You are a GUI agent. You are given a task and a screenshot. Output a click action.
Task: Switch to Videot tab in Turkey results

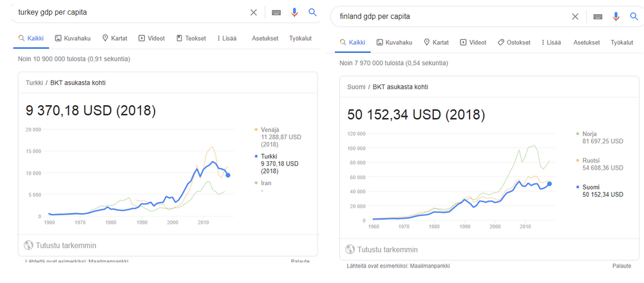point(152,39)
